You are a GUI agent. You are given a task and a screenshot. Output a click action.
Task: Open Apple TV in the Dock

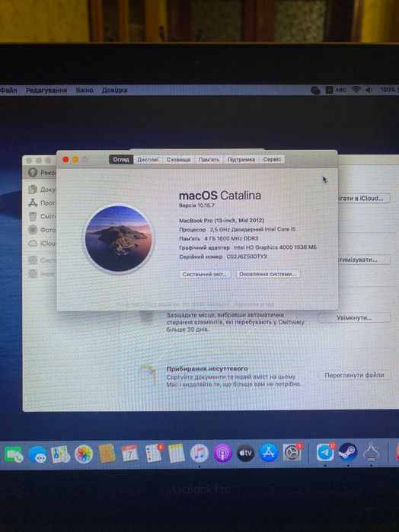245,453
